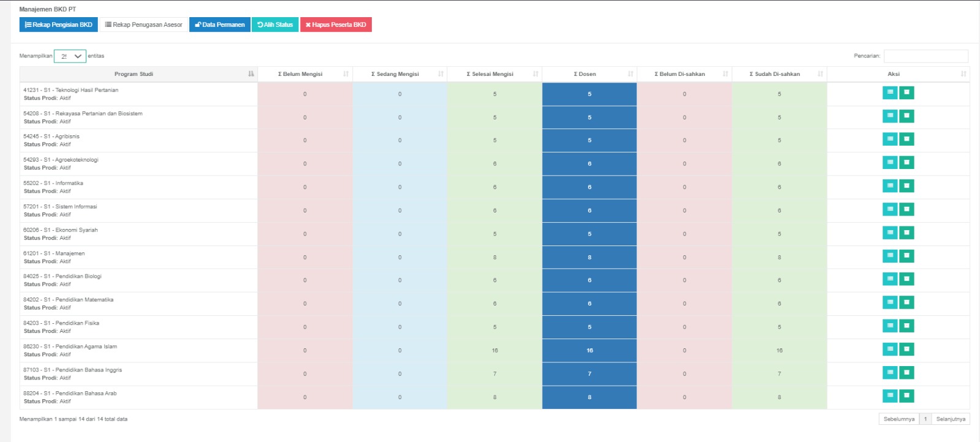Image resolution: width=980 pixels, height=442 pixels.
Task: Click inside the Pencarian search field
Action: [925, 56]
